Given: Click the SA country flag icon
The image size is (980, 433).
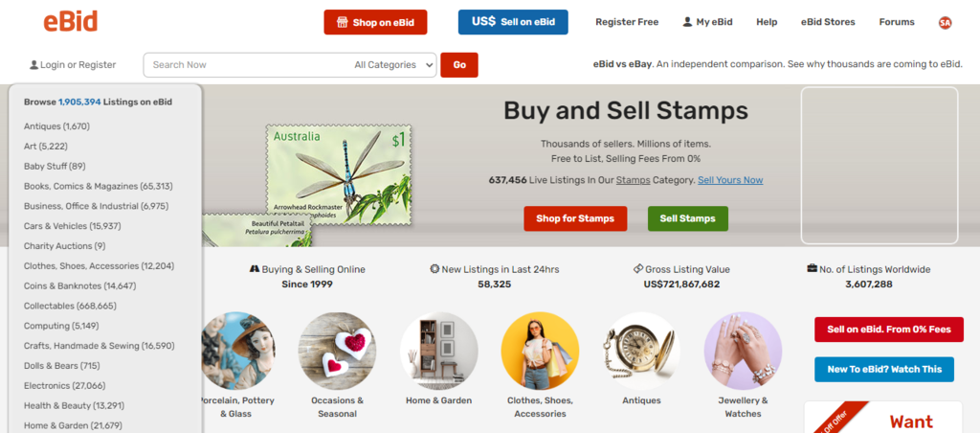Looking at the screenshot, I should [x=945, y=22].
